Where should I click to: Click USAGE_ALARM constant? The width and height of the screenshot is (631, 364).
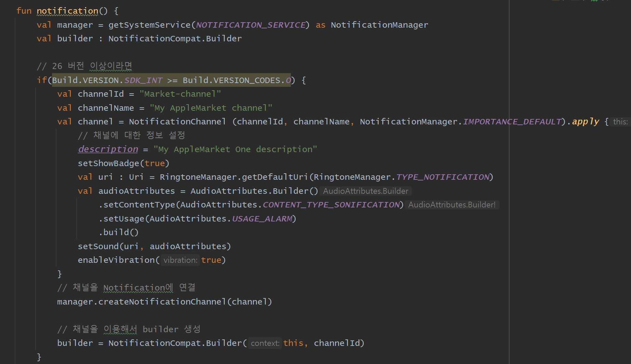pos(262,219)
